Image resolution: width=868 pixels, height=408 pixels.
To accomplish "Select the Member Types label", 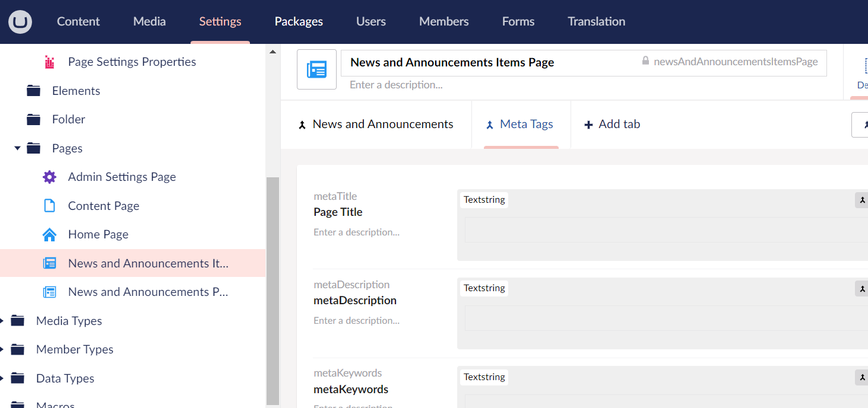I will tap(75, 349).
